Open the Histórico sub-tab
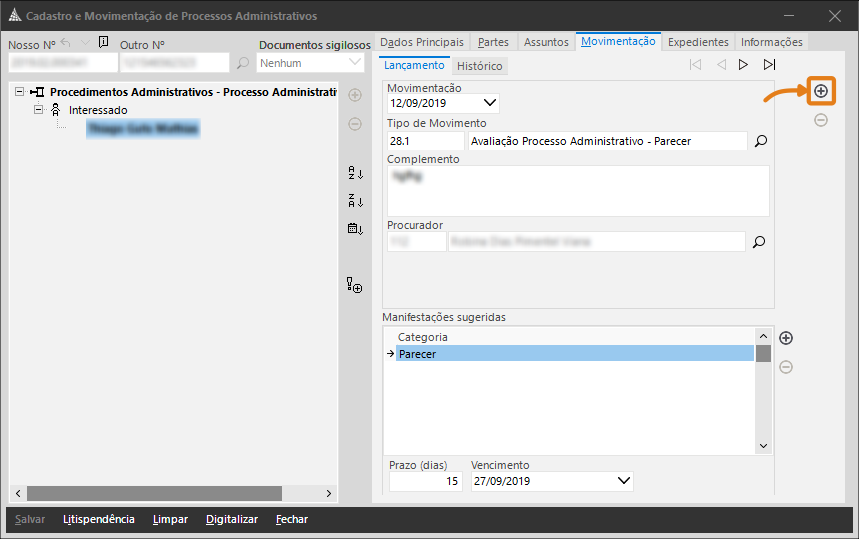This screenshot has width=859, height=539. point(480,66)
